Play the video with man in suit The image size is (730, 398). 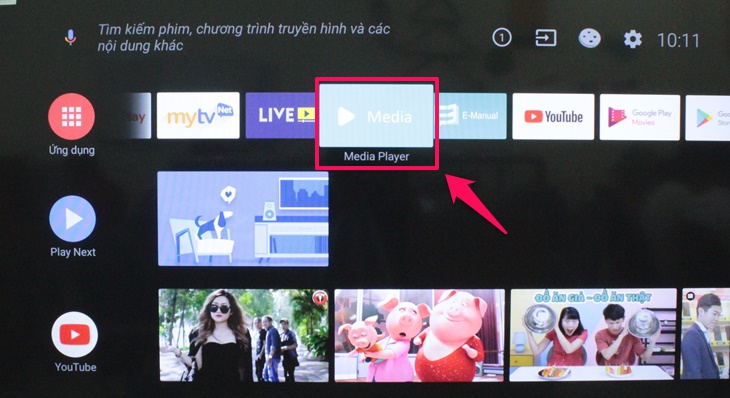point(706,334)
